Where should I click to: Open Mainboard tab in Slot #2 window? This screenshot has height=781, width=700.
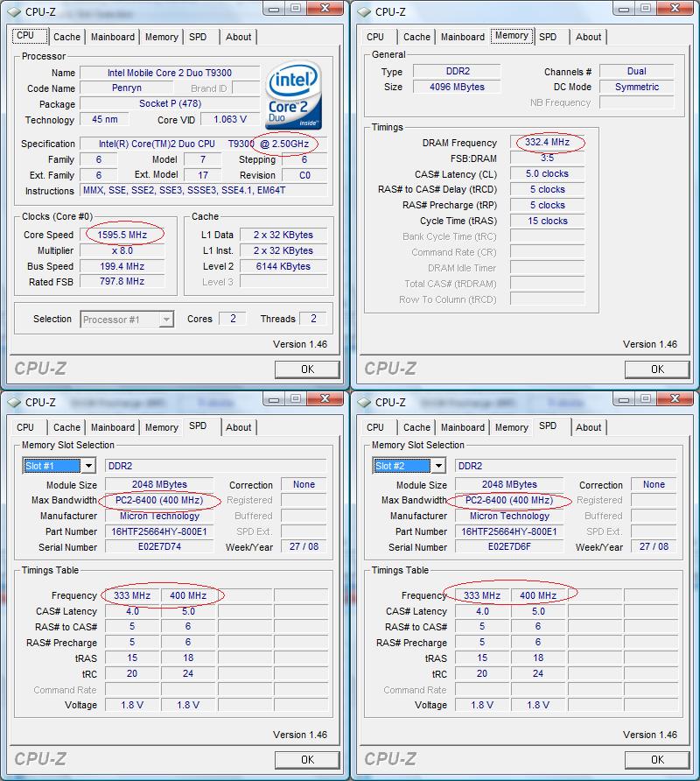click(x=463, y=427)
